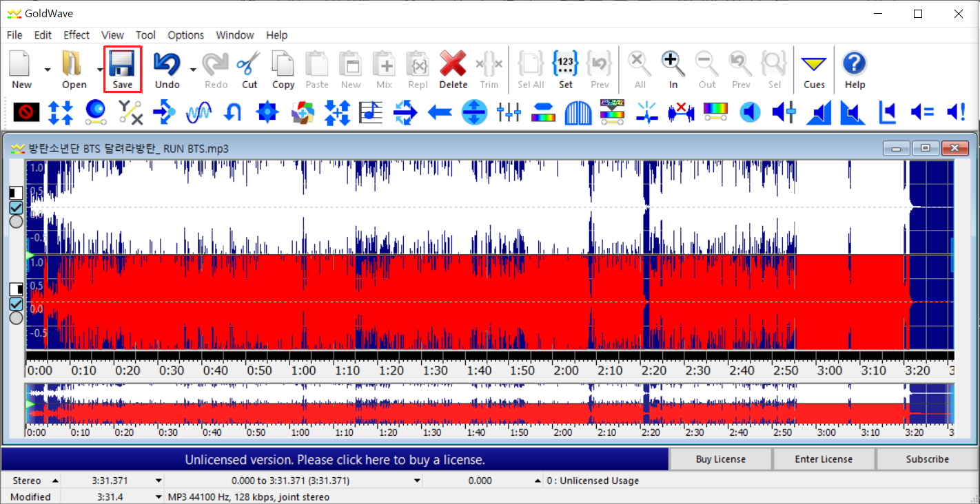Expand the New button dropdown arrow
The height and width of the screenshot is (504, 980).
click(47, 70)
